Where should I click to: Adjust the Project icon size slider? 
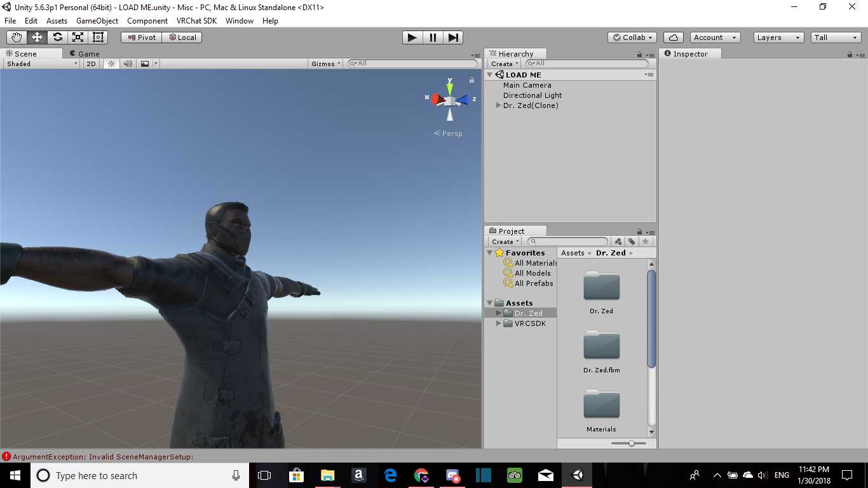[631, 444]
